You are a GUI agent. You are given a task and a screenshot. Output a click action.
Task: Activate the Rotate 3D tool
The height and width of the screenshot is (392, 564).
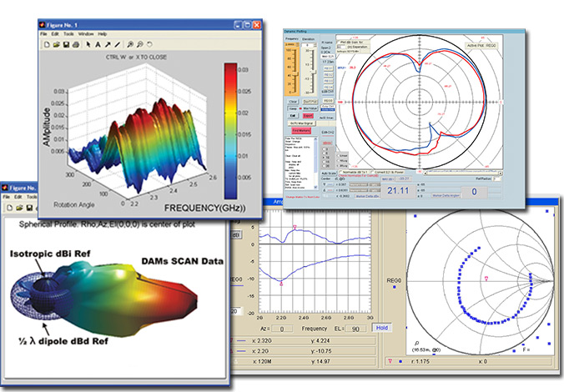[149, 44]
